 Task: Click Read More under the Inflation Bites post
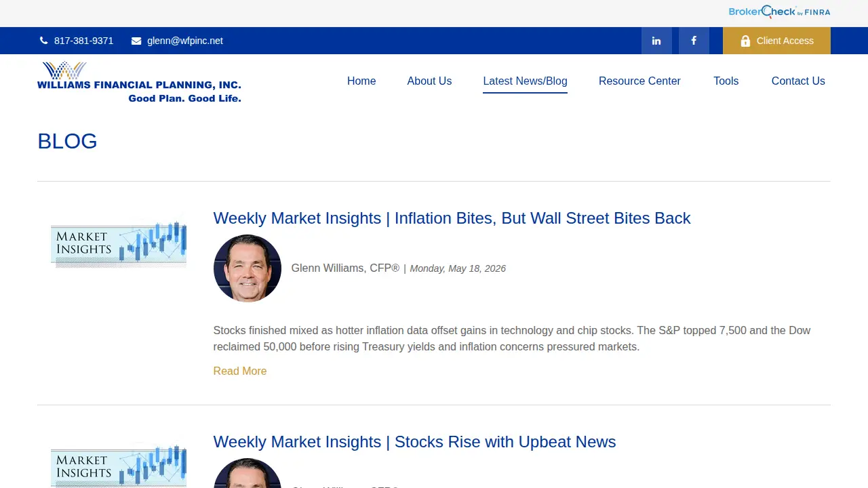(x=240, y=371)
